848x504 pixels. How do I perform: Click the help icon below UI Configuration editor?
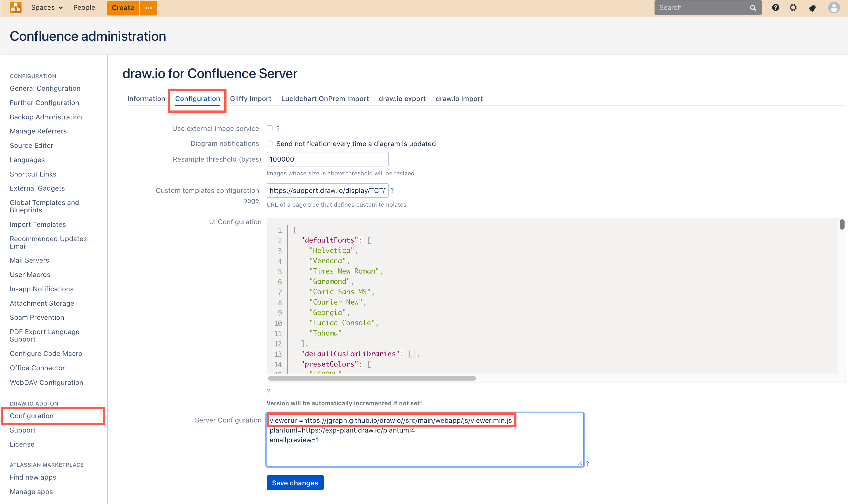point(268,391)
